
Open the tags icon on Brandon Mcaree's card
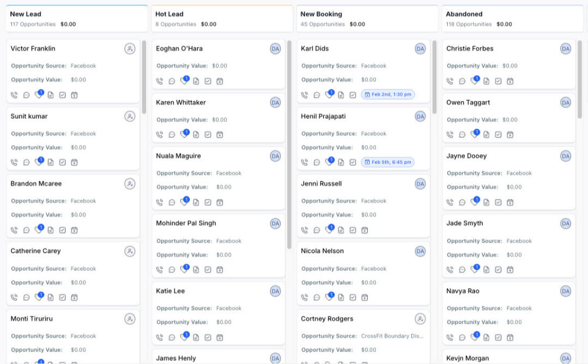coord(38,230)
